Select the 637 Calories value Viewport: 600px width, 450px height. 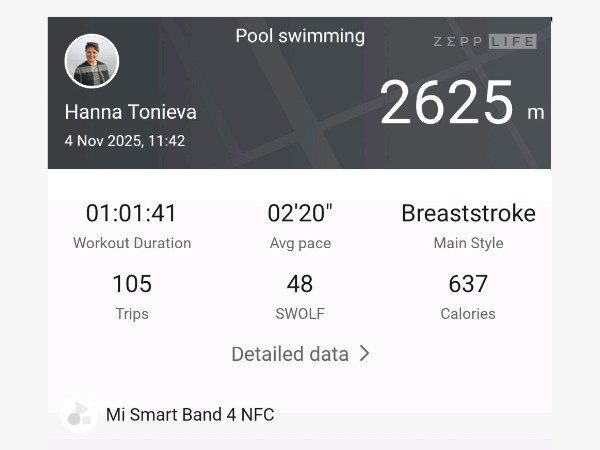[468, 284]
